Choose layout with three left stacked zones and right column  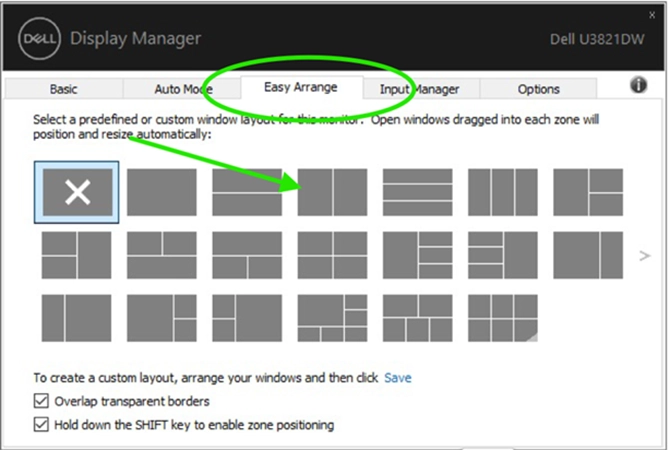tap(503, 255)
